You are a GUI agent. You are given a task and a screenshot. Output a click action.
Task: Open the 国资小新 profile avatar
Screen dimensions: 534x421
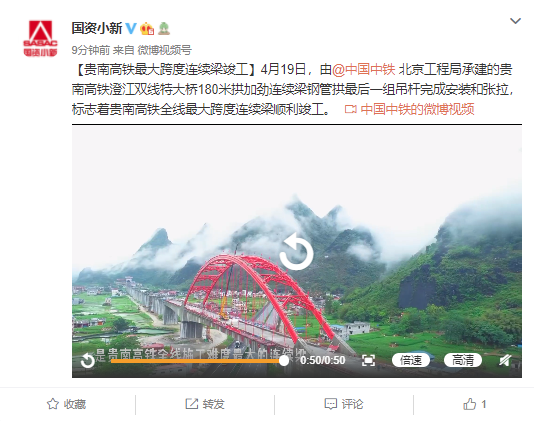click(40, 38)
